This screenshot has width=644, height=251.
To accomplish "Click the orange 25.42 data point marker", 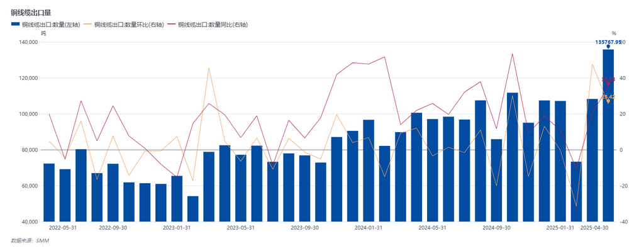I will (608, 101).
